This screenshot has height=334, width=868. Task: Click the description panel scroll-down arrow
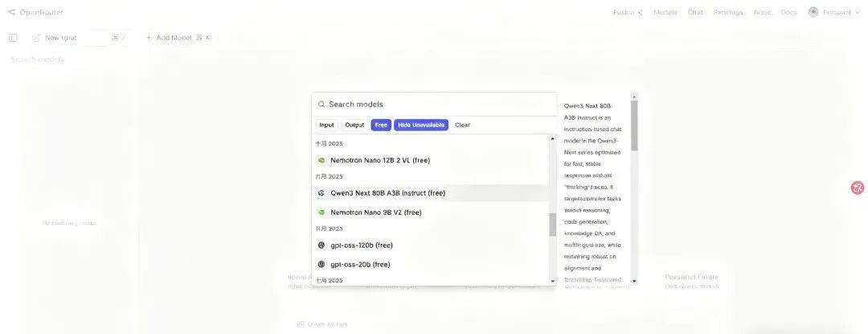click(634, 282)
